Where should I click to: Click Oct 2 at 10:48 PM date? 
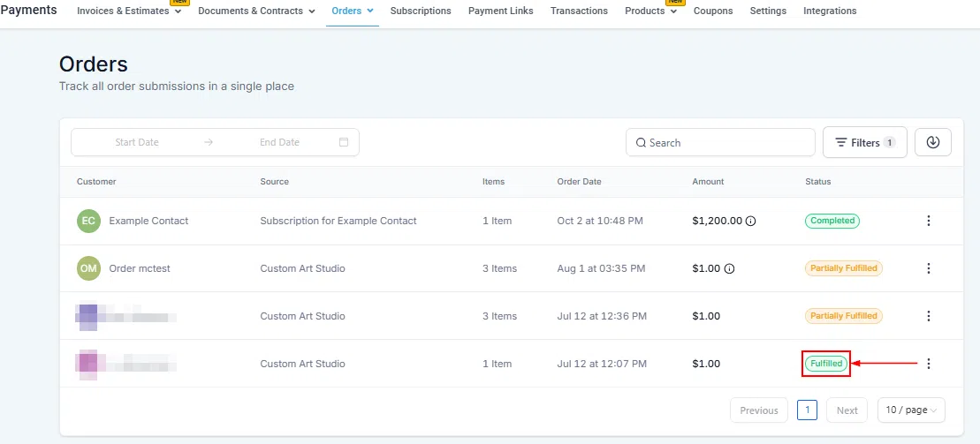(x=600, y=221)
